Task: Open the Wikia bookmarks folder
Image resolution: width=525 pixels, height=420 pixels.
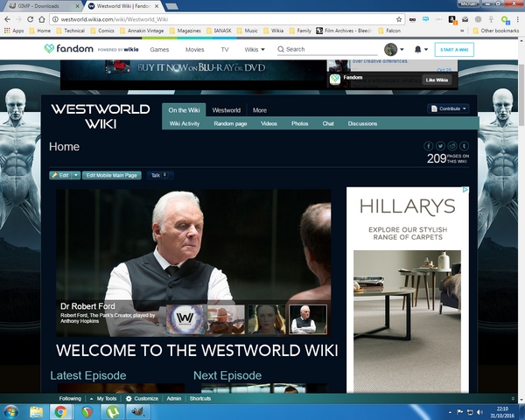Action: tap(274, 31)
